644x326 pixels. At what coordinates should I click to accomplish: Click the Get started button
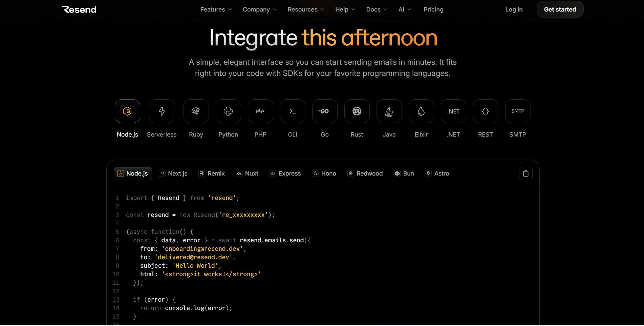[x=560, y=9]
